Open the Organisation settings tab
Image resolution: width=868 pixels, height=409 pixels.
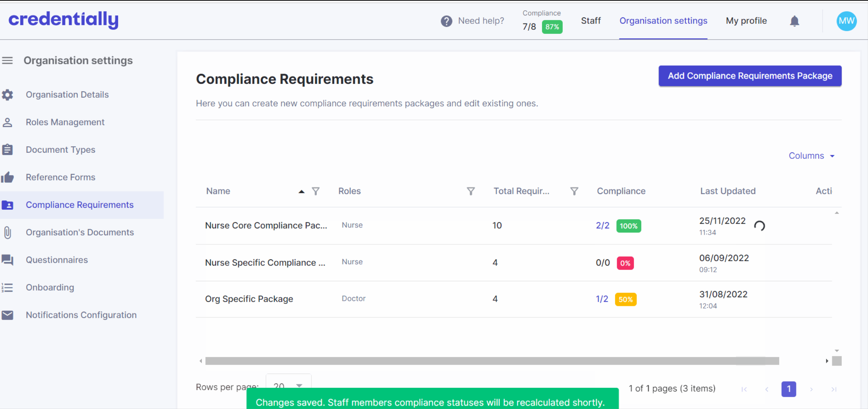tap(663, 21)
